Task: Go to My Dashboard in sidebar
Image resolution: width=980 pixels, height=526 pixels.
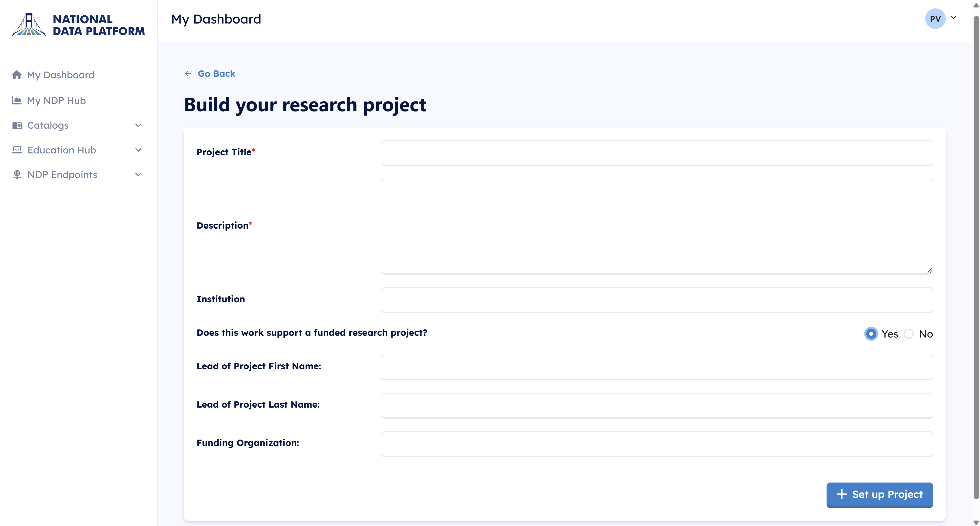Action: (61, 75)
